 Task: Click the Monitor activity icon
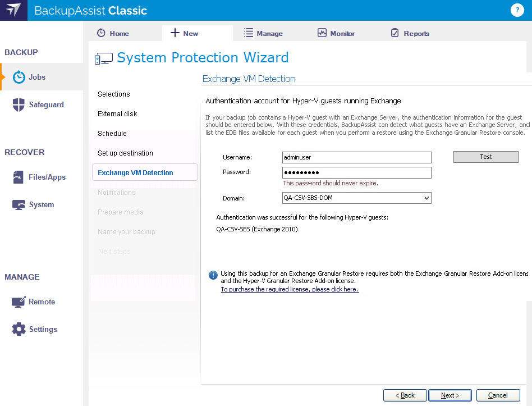click(x=322, y=33)
